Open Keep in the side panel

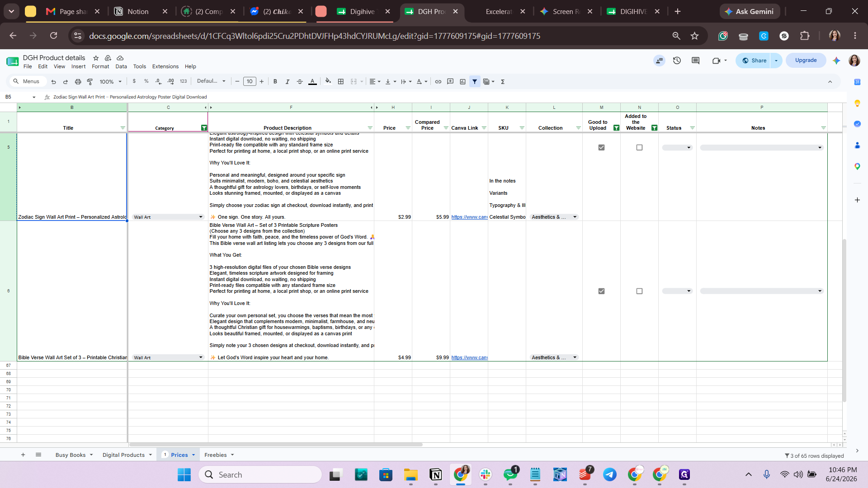(x=857, y=103)
